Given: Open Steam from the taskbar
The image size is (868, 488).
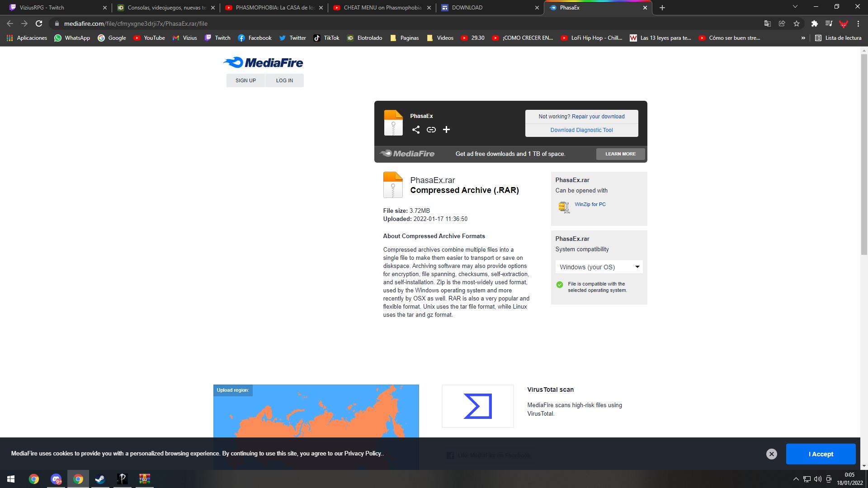Looking at the screenshot, I should [x=100, y=479].
